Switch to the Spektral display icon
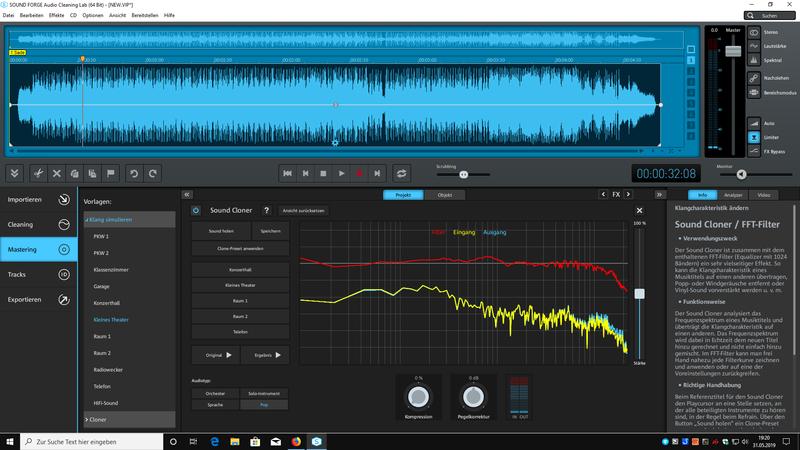This screenshot has width=800, height=450. pos(754,60)
